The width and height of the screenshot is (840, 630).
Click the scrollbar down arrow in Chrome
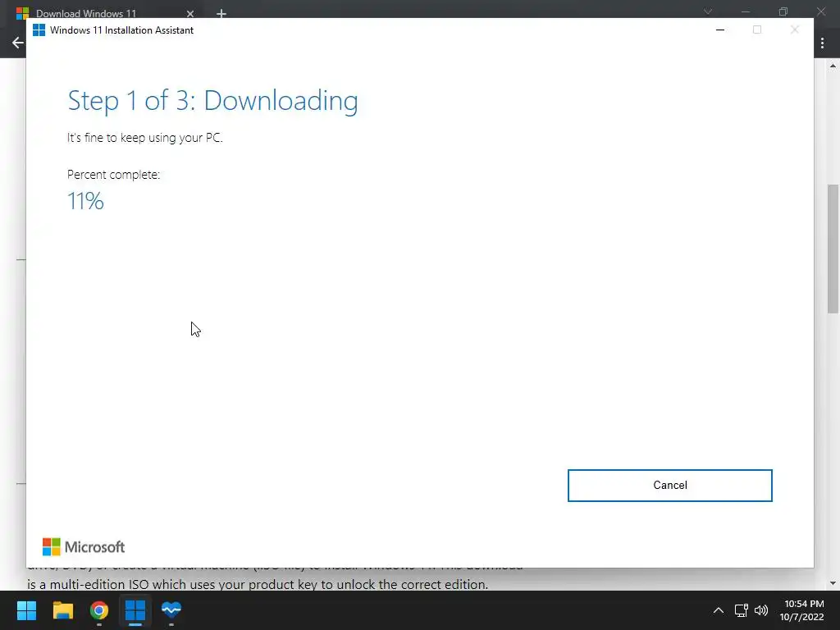pos(833,583)
